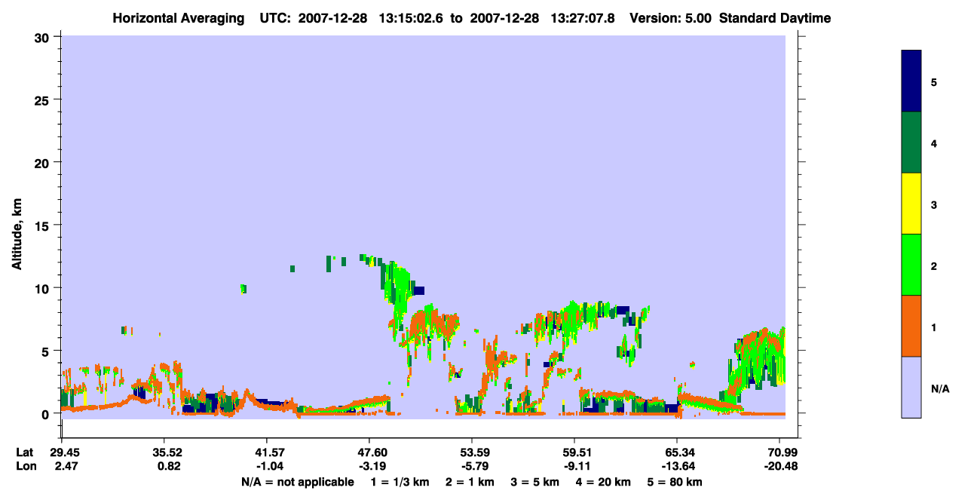Click '5 = 80 km' legend text
Viewport: 980px width, 503px height.
pos(676,482)
